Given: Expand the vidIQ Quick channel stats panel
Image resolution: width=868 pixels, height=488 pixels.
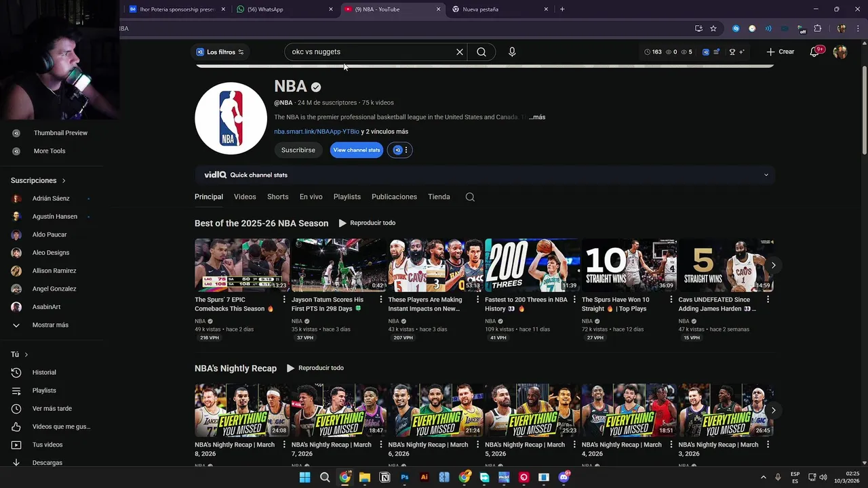Looking at the screenshot, I should click(x=766, y=175).
